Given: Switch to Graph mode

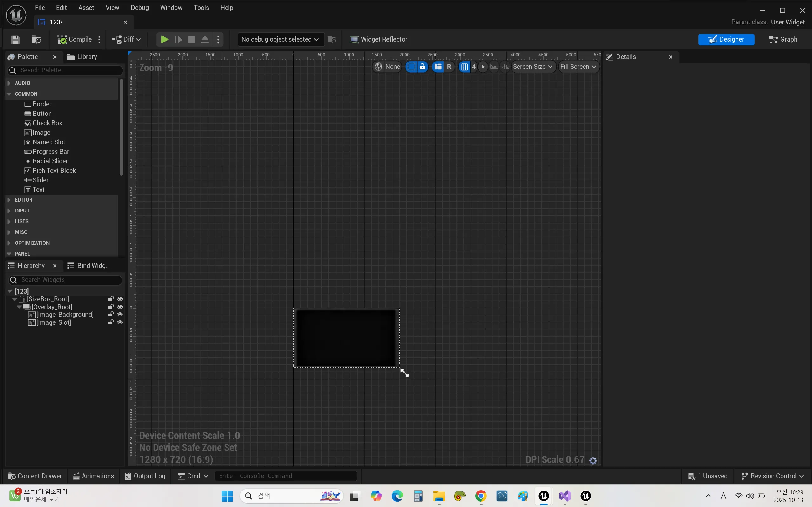Looking at the screenshot, I should (x=783, y=40).
